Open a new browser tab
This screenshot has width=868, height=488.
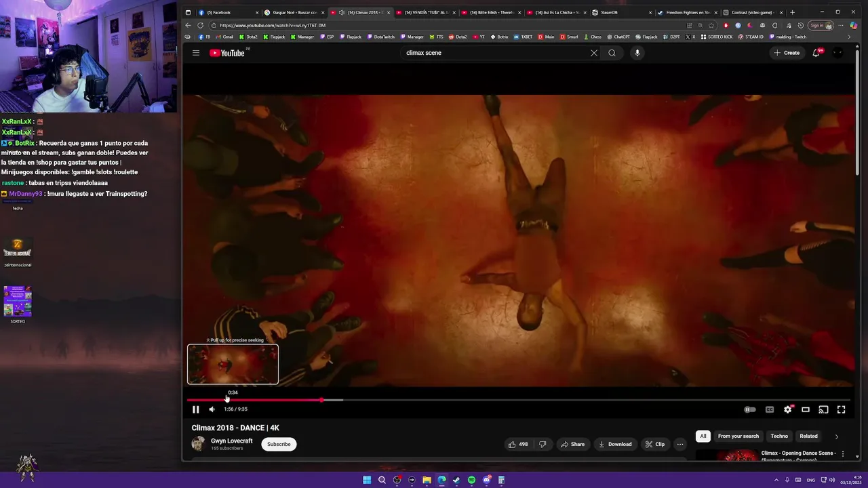[793, 12]
